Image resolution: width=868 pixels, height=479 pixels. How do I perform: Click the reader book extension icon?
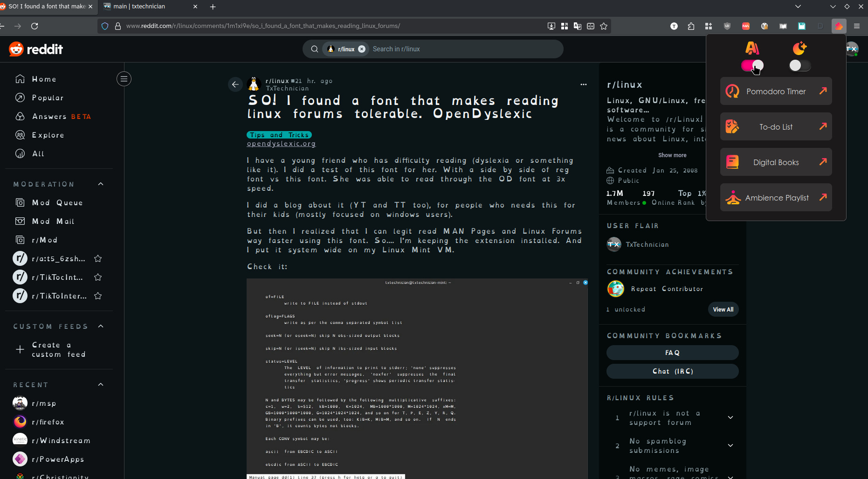[x=783, y=26]
